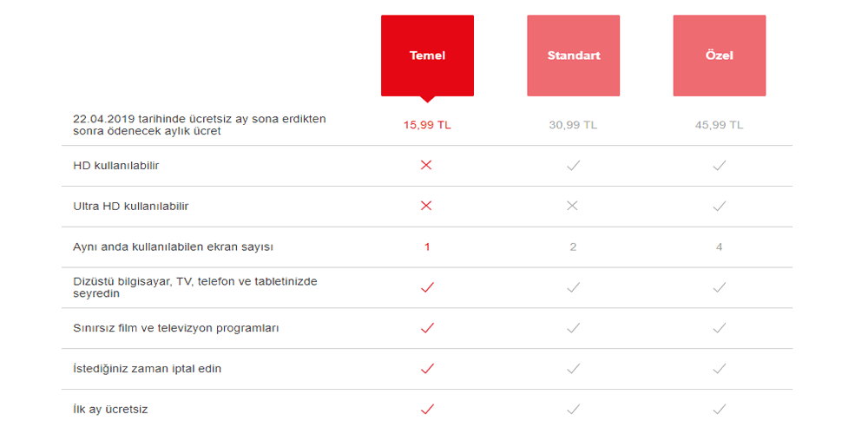Click the HD checkmark under Özel
The height and width of the screenshot is (434, 868).
pos(719,165)
